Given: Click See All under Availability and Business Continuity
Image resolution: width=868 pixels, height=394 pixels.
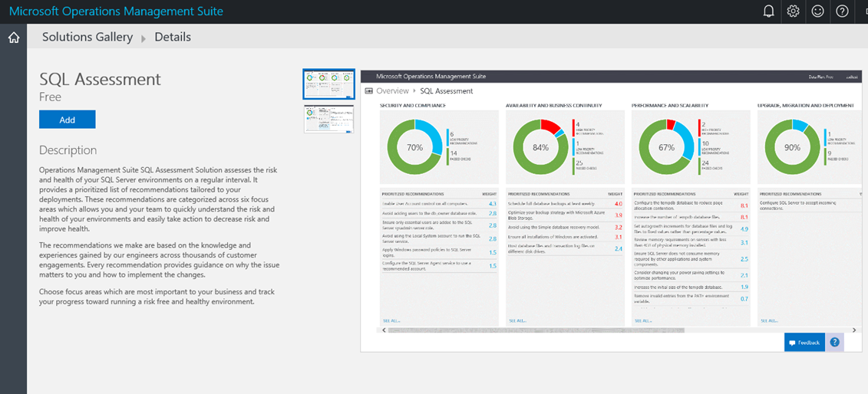Looking at the screenshot, I should tap(517, 320).
